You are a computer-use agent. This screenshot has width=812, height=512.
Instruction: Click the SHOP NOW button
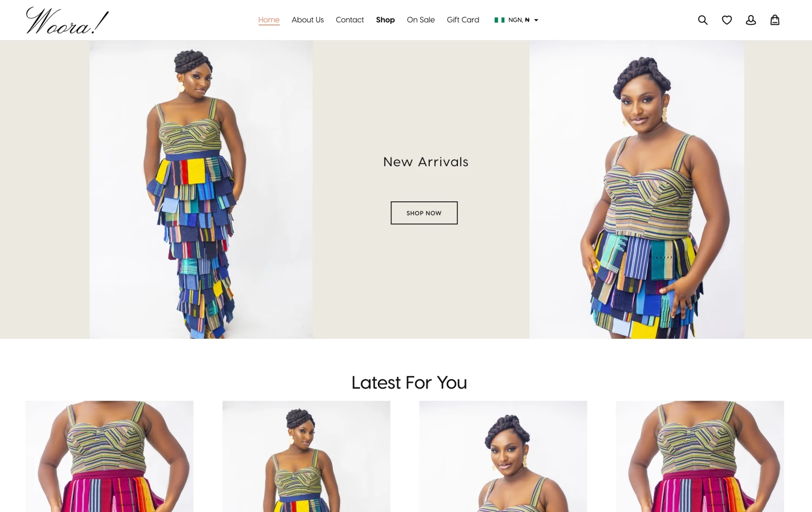coord(424,213)
